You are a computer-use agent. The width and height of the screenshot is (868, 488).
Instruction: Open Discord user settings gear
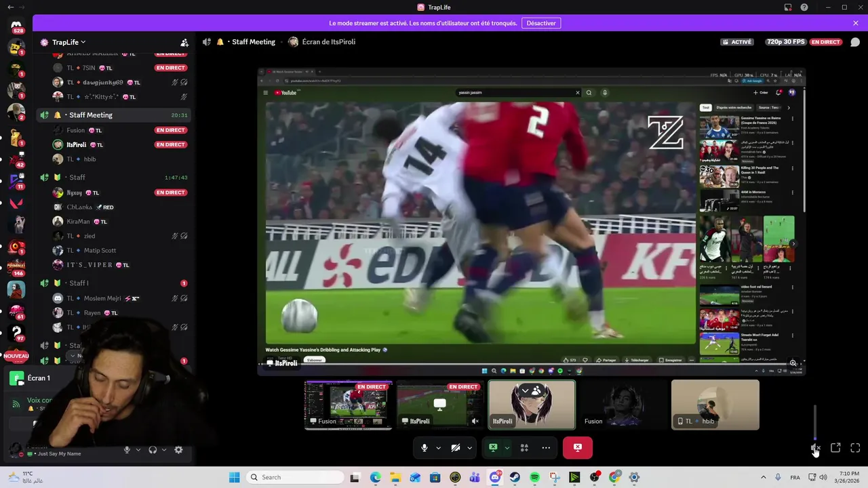pyautogui.click(x=178, y=449)
